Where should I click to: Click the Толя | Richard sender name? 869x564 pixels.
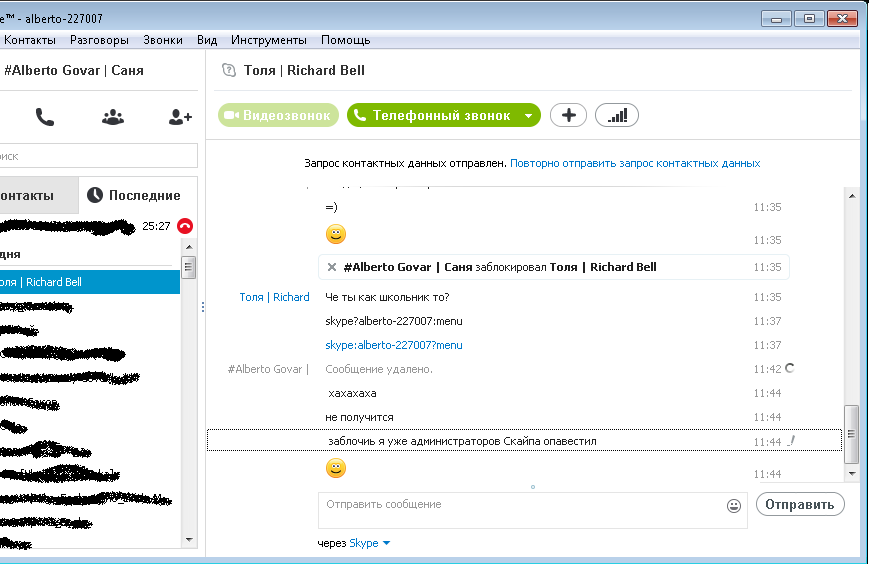(274, 297)
